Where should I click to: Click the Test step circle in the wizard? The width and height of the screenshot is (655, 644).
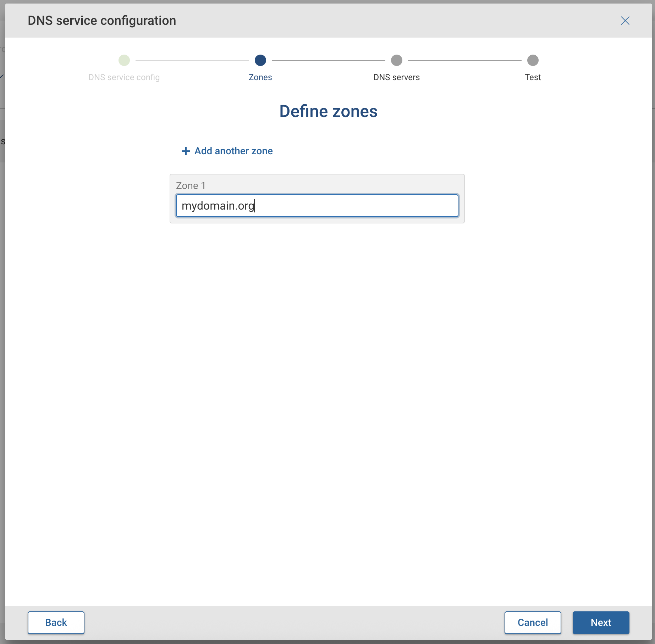click(x=533, y=60)
